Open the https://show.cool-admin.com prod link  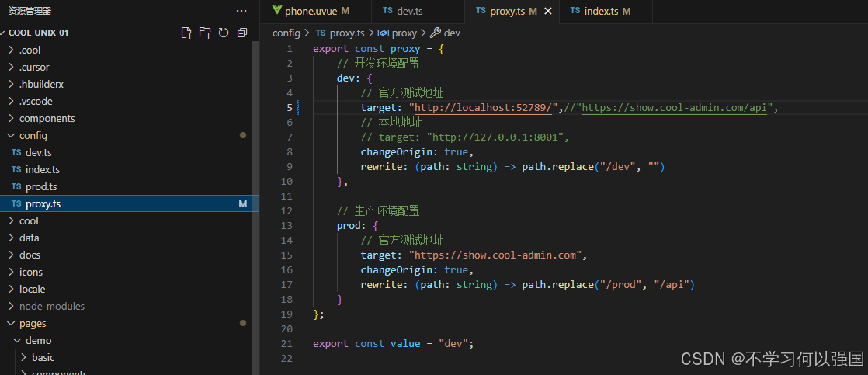coord(495,255)
